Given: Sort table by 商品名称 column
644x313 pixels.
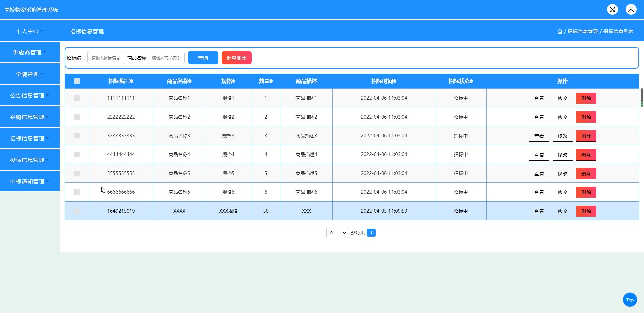Looking at the screenshot, I should click(x=179, y=81).
